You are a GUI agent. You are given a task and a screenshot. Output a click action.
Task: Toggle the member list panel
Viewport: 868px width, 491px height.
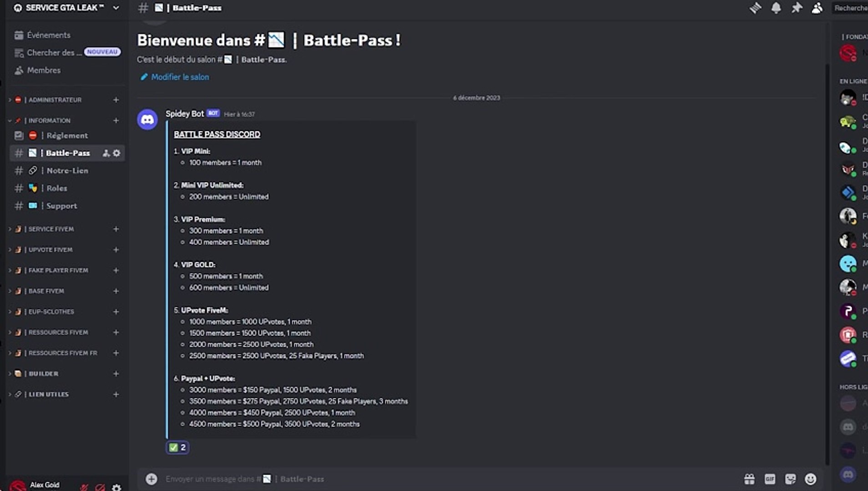pos(817,8)
